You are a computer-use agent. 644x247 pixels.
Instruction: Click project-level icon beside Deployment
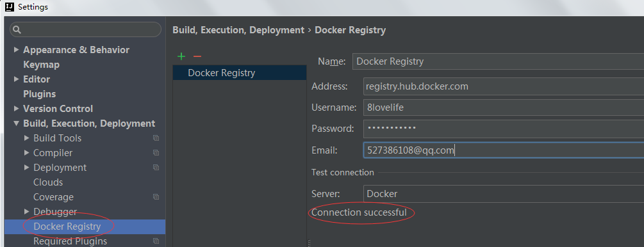pyautogui.click(x=156, y=168)
